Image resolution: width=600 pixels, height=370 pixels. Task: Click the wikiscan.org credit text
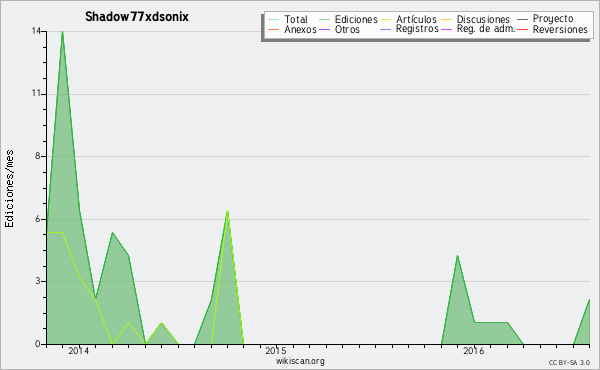coord(300,361)
